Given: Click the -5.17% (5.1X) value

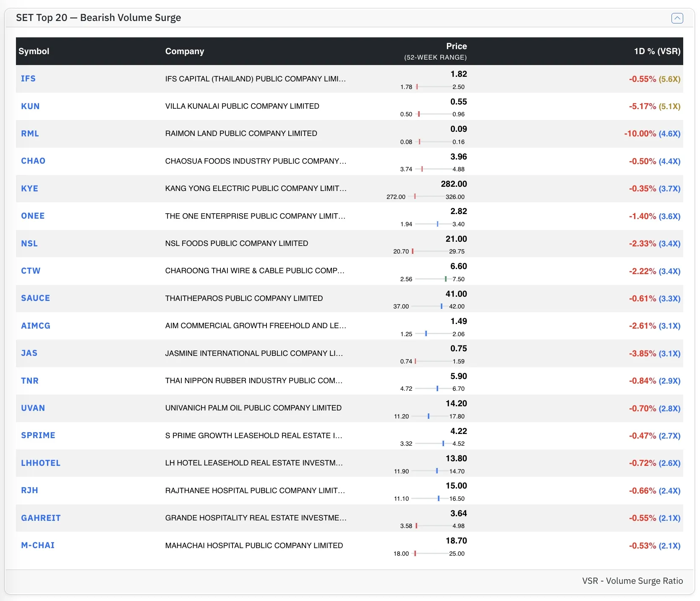Looking at the screenshot, I should click(x=655, y=106).
